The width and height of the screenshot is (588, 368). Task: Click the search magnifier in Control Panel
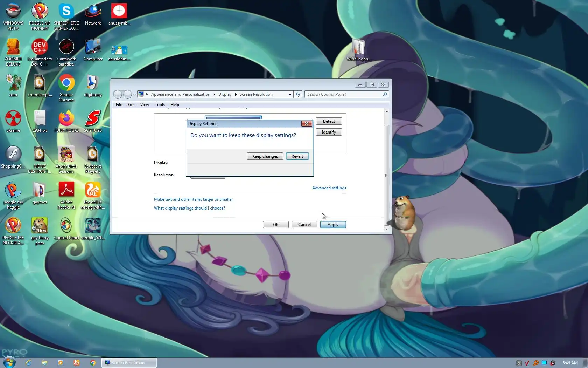pos(385,94)
